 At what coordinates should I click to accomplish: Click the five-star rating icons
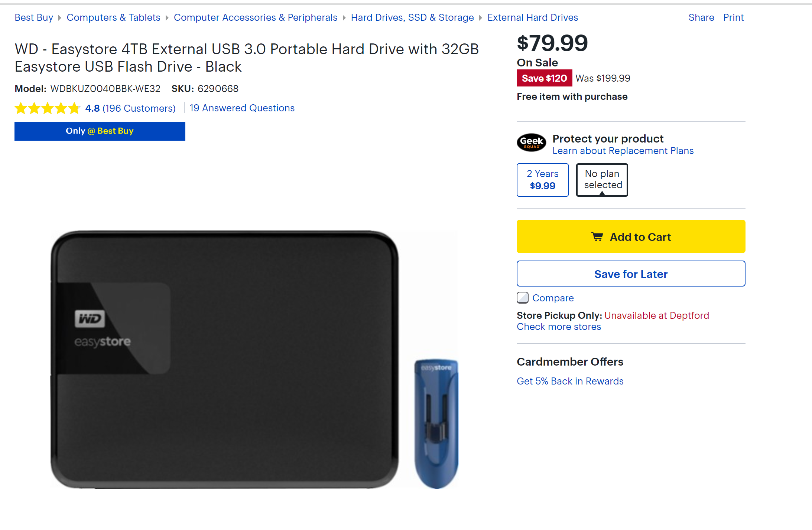[47, 108]
